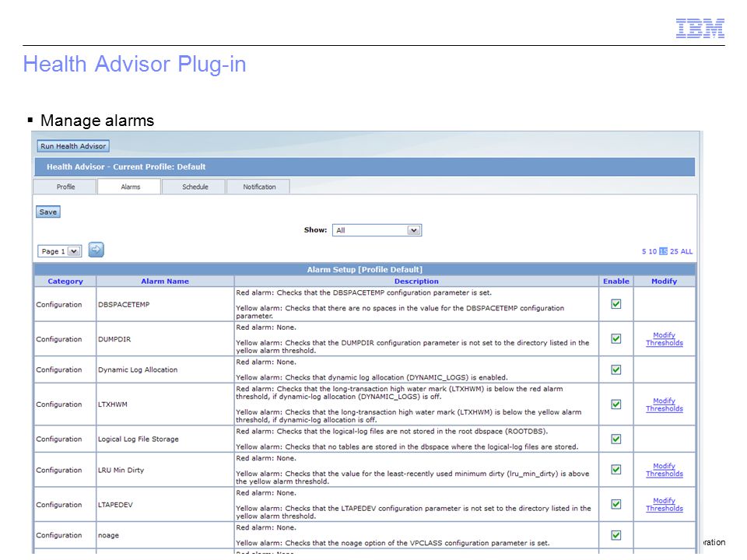
Task: Show ALL rows on one page
Action: 686,251
